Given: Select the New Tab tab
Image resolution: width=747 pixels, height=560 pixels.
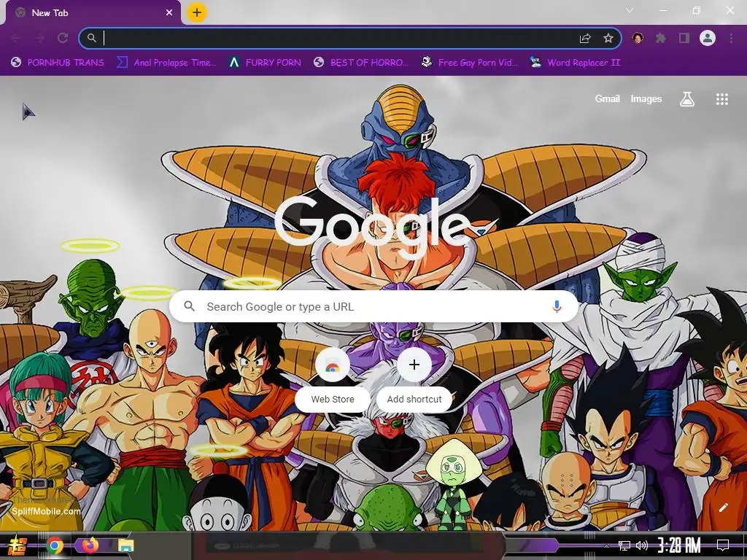Looking at the screenshot, I should pos(93,13).
